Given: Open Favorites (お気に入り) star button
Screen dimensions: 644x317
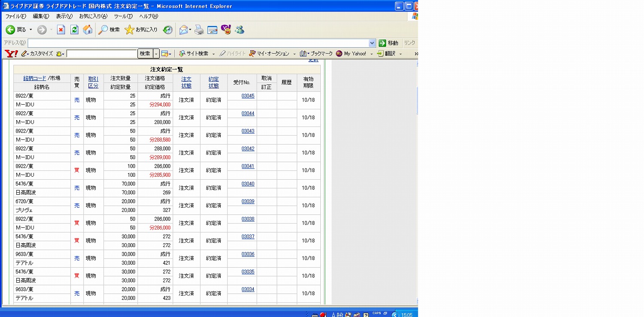Looking at the screenshot, I should 141,30.
